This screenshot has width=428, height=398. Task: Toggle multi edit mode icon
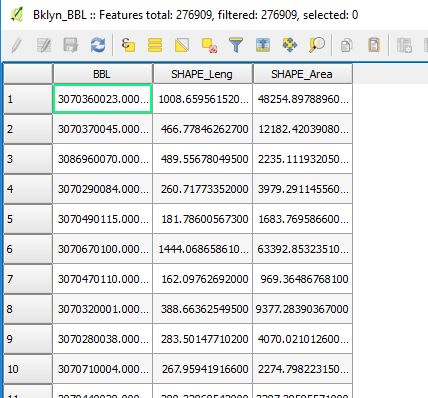pos(44,45)
